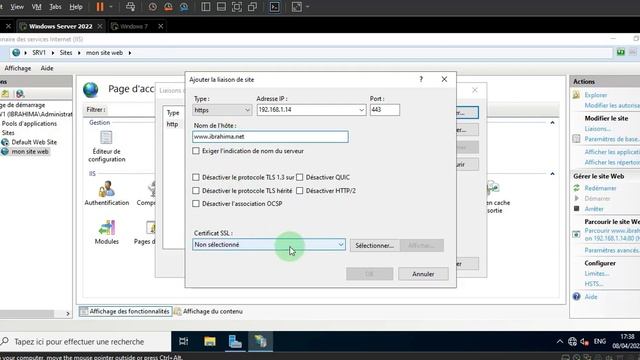Switch to Affichage des fonctionnalités view
640x360 pixels.
tap(125, 311)
